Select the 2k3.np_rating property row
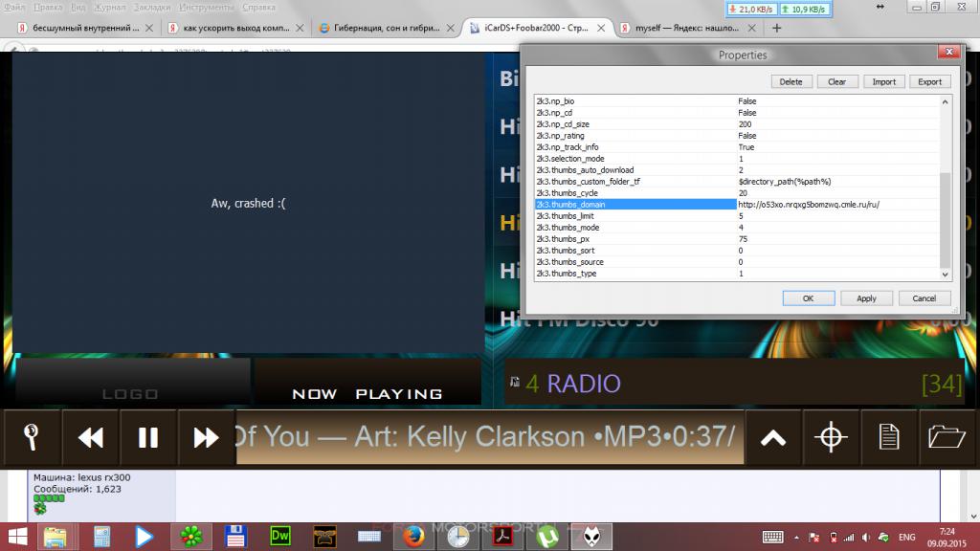This screenshot has width=980, height=551. (x=736, y=136)
